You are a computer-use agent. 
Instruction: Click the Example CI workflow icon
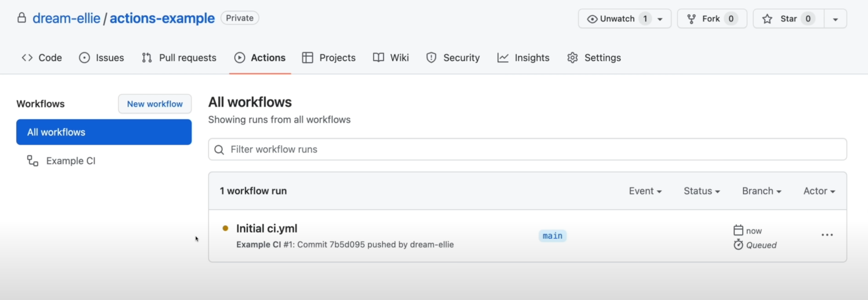(33, 161)
